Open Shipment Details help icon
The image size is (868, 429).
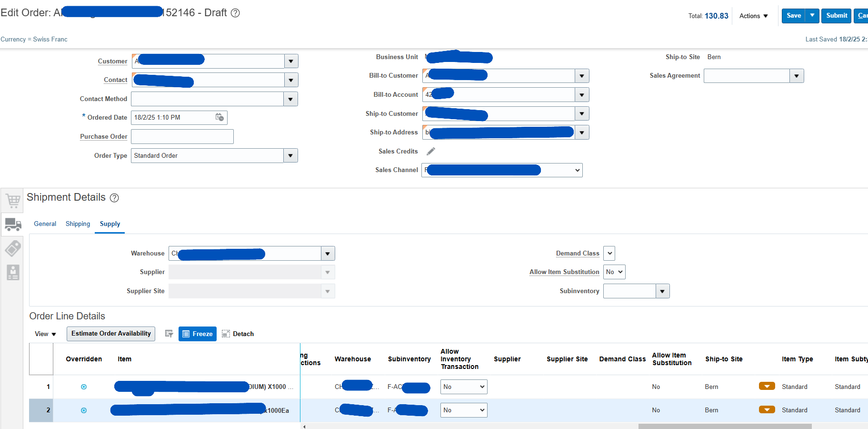(x=114, y=197)
